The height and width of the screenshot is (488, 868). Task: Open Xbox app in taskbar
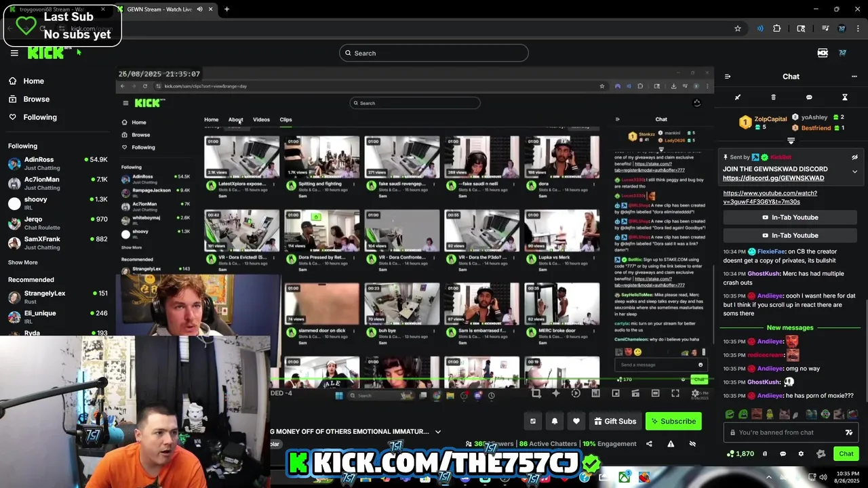click(623, 477)
